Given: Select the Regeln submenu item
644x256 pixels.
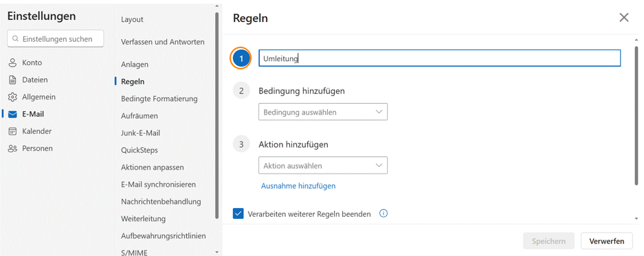Looking at the screenshot, I should click(x=133, y=82).
